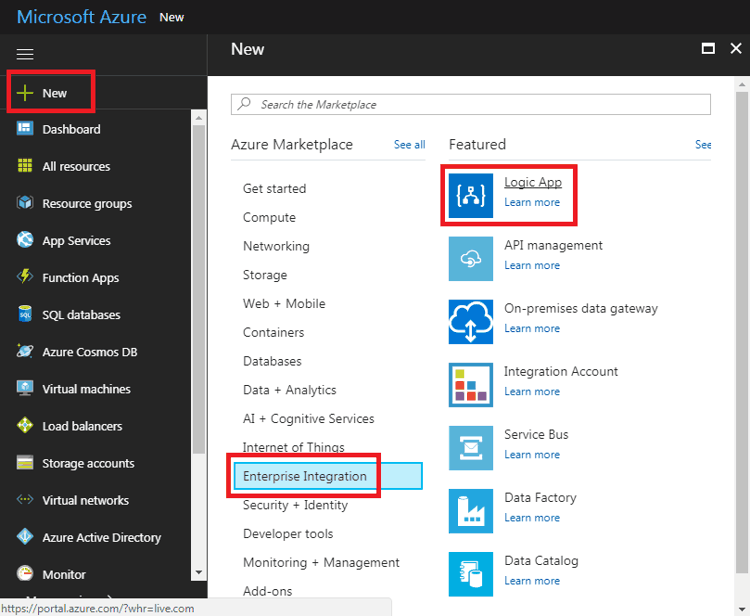Open AI + Cognitive Services category
Image resolution: width=750 pixels, height=616 pixels.
click(x=308, y=419)
